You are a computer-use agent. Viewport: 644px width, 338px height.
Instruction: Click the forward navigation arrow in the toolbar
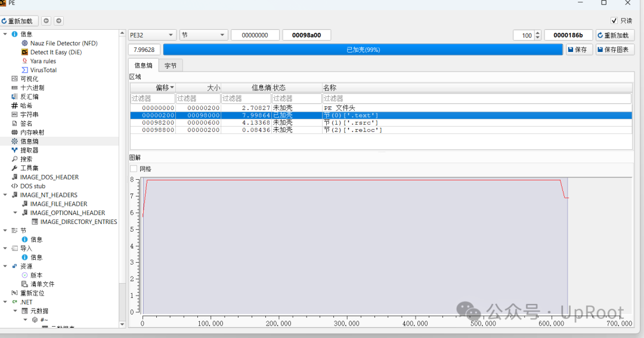point(58,21)
